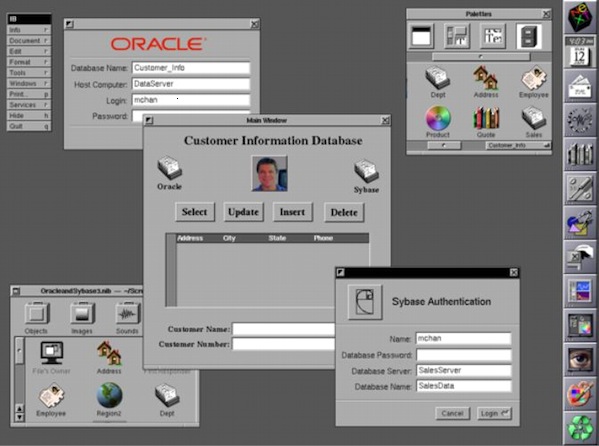This screenshot has width=599, height=446.
Task: Select the file cabinet palette icon in Palettes
Action: 529,36
